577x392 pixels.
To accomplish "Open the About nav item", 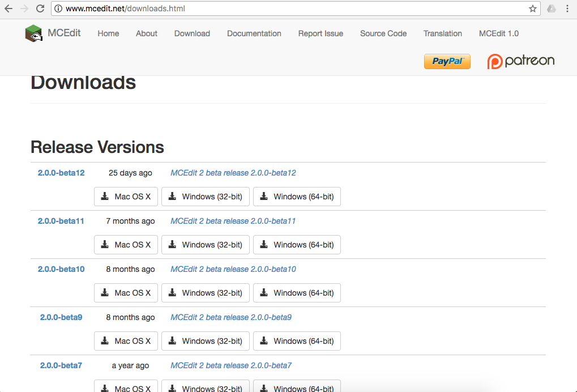I will (147, 33).
